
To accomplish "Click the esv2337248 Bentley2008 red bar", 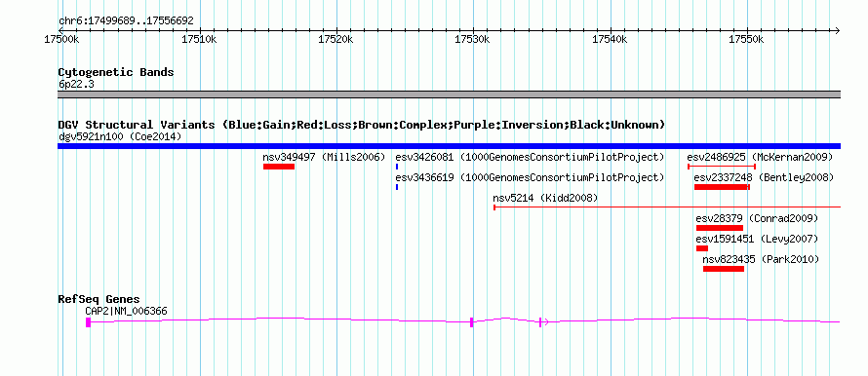I will [722, 187].
